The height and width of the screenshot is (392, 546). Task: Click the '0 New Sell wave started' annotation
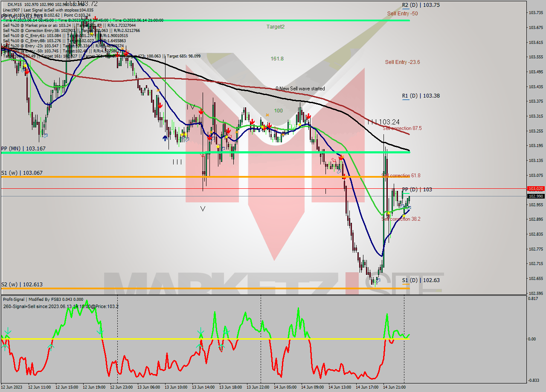coord(300,89)
